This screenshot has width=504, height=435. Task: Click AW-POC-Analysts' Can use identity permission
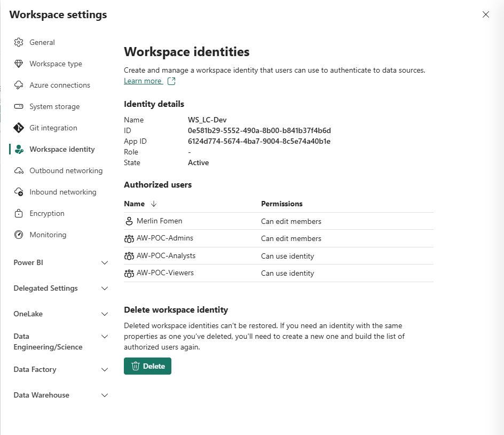(x=287, y=256)
